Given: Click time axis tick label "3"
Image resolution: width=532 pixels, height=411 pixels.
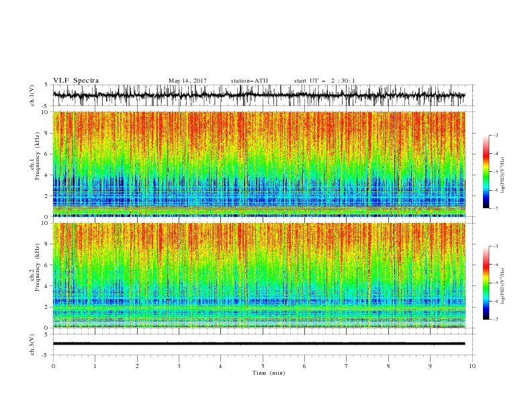Looking at the screenshot, I should click(x=179, y=366).
